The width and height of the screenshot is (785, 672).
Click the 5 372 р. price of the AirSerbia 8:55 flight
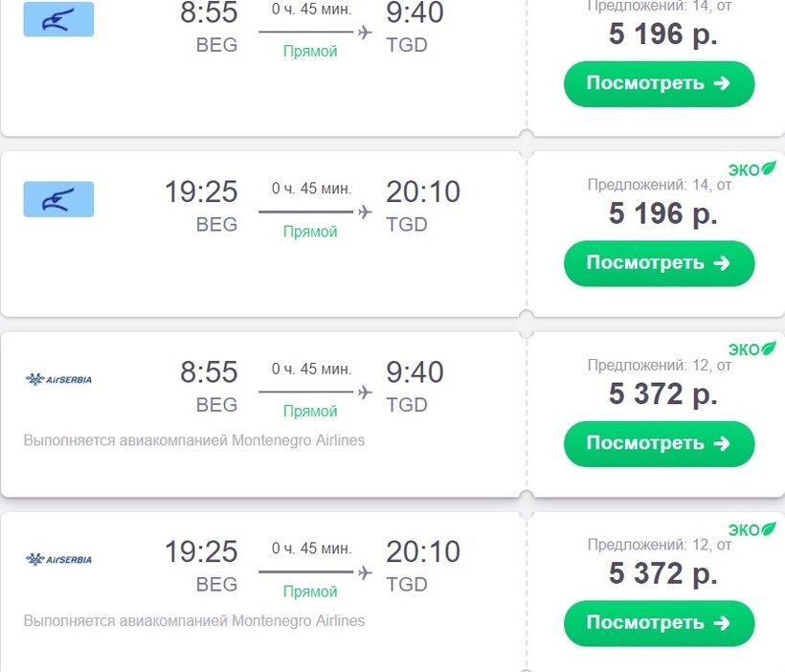pyautogui.click(x=662, y=393)
